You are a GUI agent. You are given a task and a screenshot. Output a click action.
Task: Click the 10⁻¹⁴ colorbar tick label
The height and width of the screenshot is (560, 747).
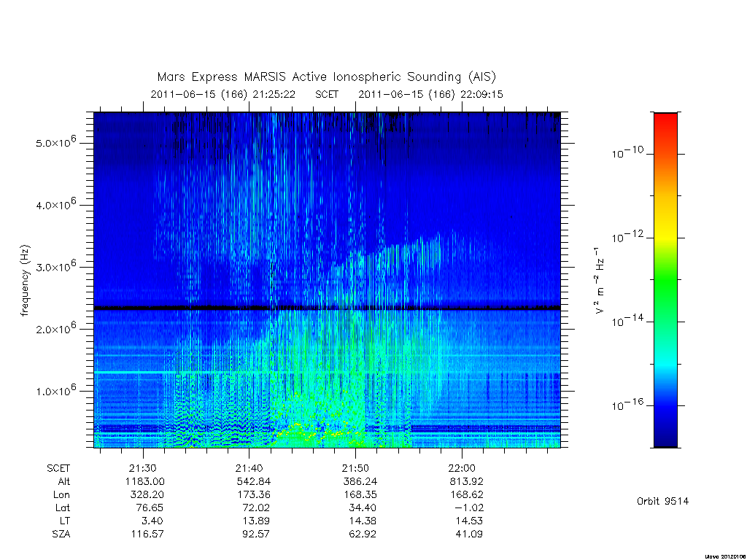point(627,321)
